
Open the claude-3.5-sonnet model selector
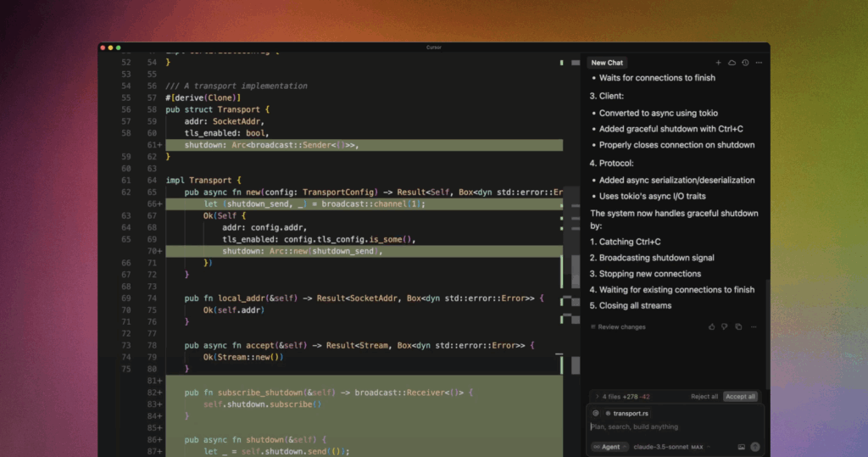(671, 447)
